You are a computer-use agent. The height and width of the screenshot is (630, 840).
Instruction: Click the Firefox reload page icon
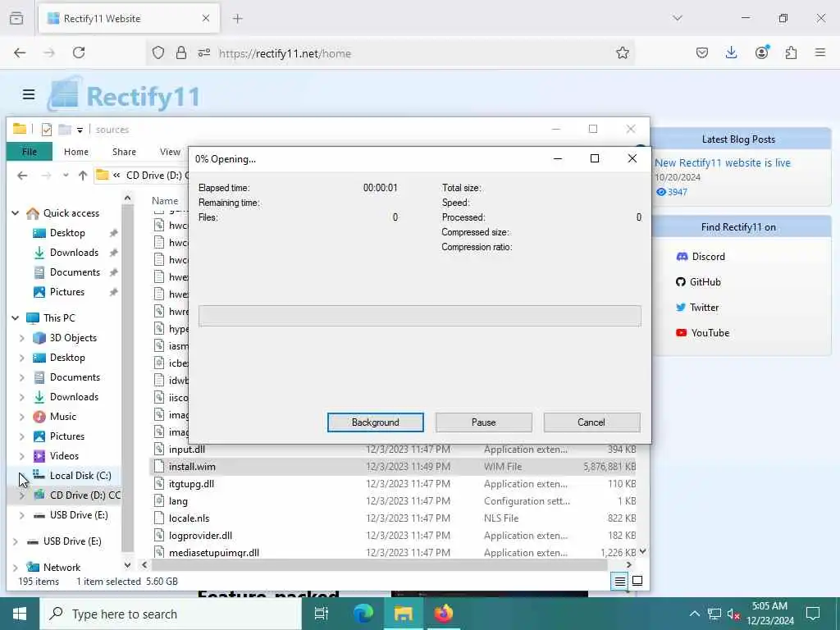tap(79, 52)
